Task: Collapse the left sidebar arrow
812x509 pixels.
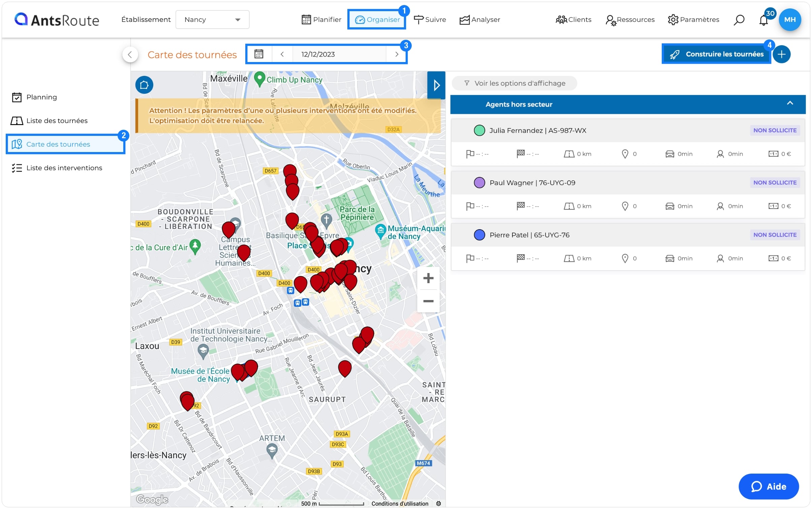Action: click(x=130, y=55)
